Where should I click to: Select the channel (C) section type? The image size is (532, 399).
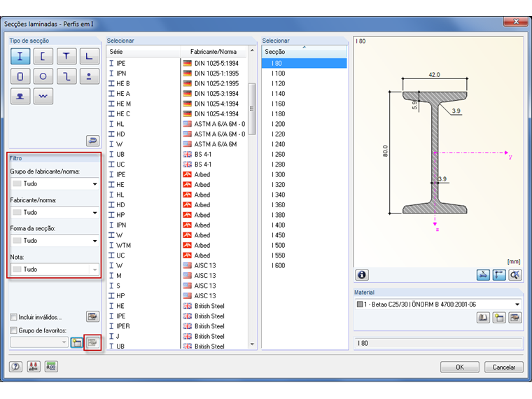43,56
